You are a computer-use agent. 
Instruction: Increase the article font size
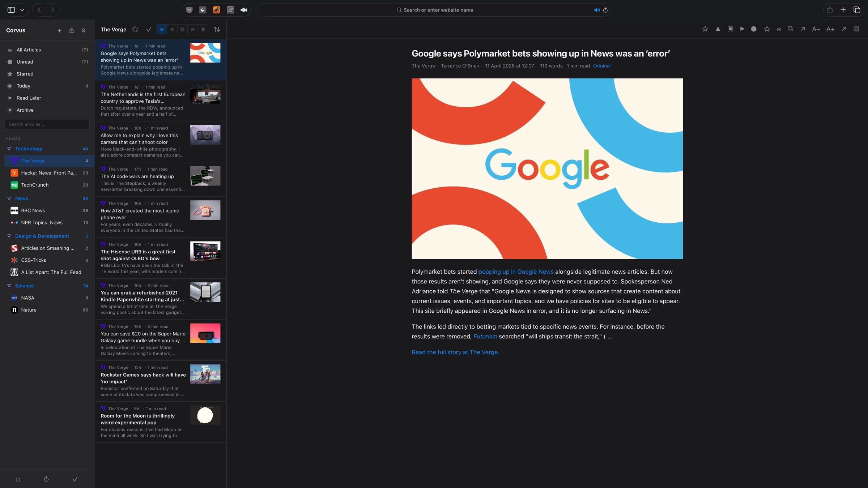point(830,29)
